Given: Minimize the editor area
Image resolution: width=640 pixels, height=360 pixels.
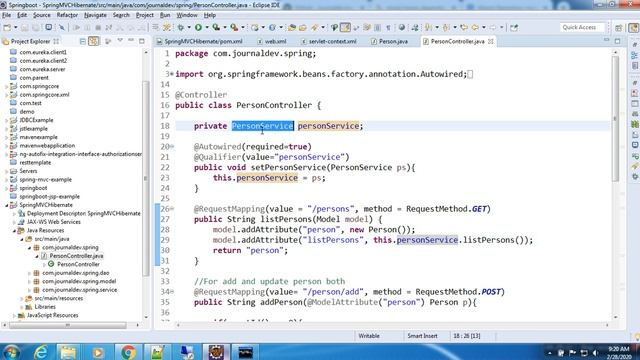Looking at the screenshot, I should [x=607, y=41].
